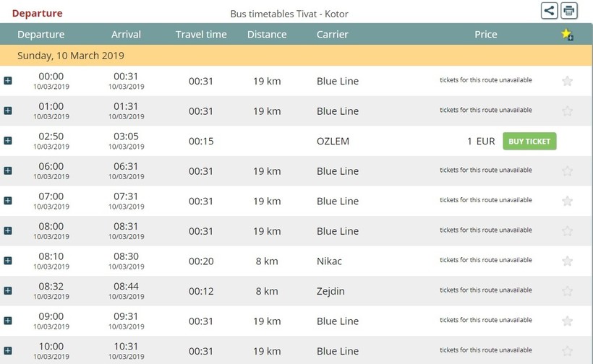Mark the 09:00 Blue Line bus as favorite

coord(567,321)
